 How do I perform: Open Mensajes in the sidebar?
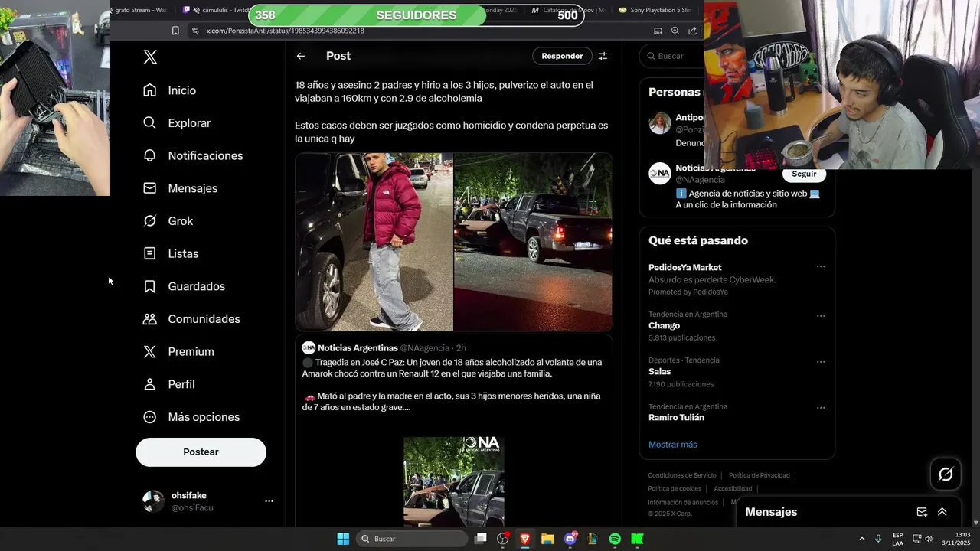pyautogui.click(x=181, y=188)
